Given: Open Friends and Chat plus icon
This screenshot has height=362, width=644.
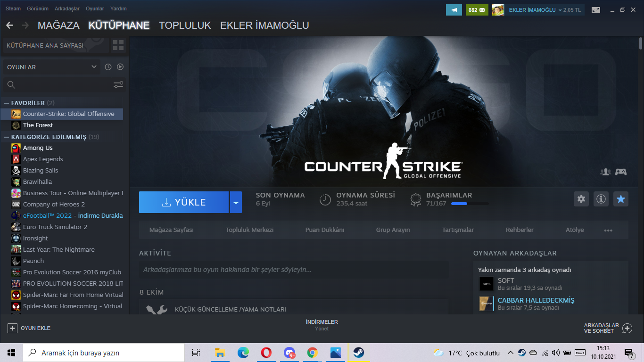Looking at the screenshot, I should point(627,328).
